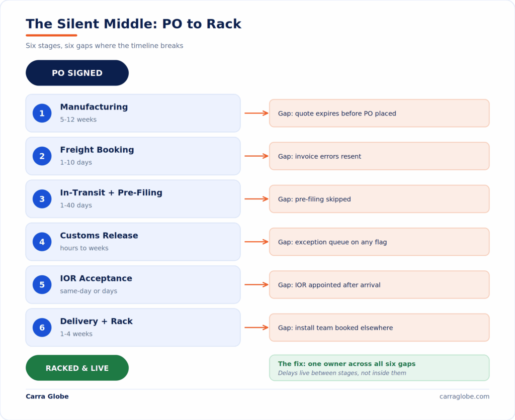Click the quote expires gap box
Image resolution: width=515 pixels, height=420 pixels.
pyautogui.click(x=379, y=113)
